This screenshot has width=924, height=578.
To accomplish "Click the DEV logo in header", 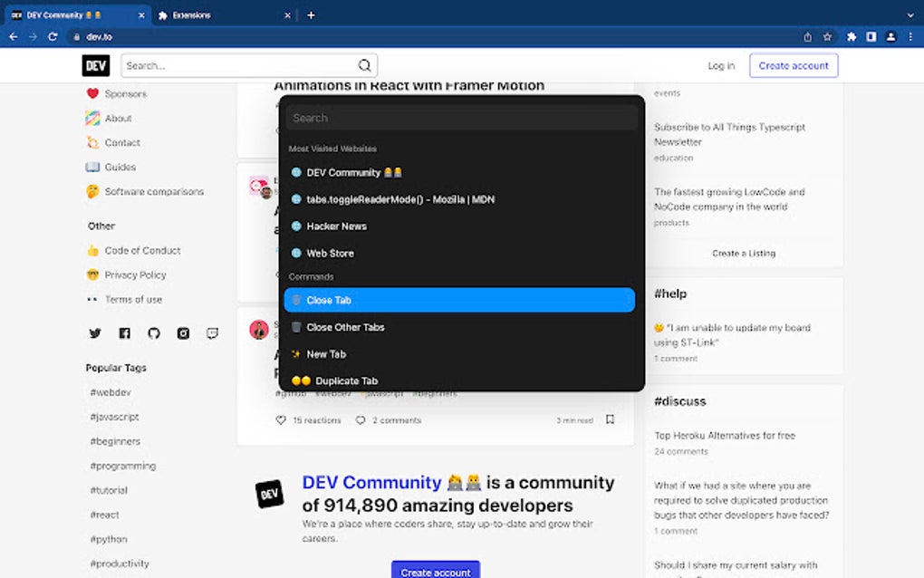I will pyautogui.click(x=96, y=65).
